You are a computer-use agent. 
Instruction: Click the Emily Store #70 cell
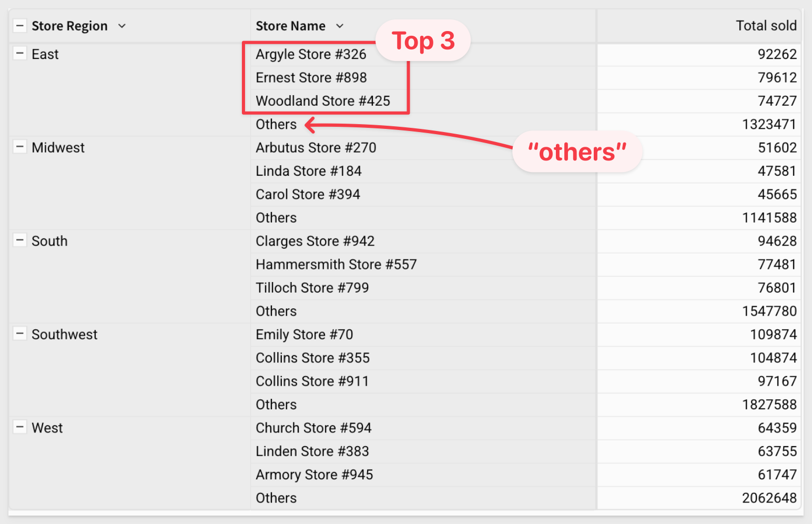pos(304,335)
